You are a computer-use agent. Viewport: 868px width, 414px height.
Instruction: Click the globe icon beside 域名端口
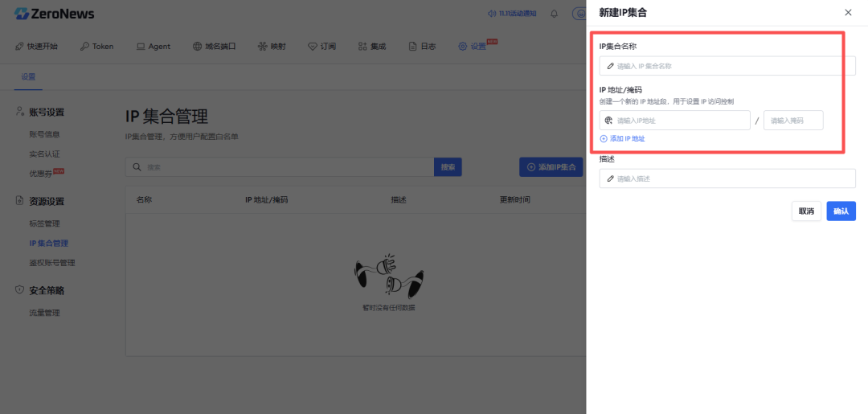(x=197, y=47)
